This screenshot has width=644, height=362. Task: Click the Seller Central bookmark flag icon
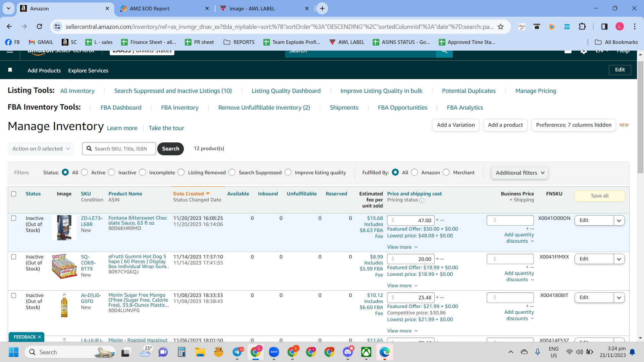(10, 70)
